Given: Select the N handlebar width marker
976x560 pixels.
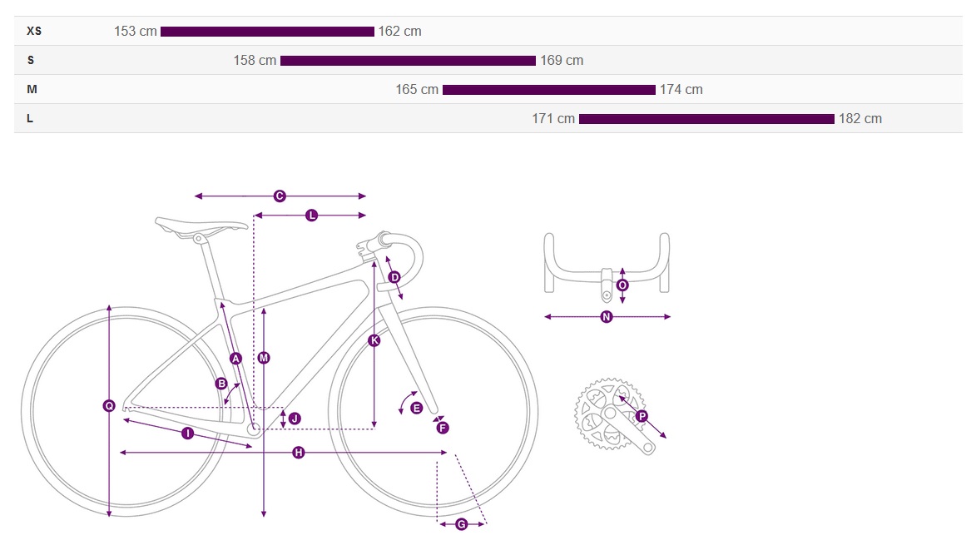Looking at the screenshot, I should pos(607,317).
